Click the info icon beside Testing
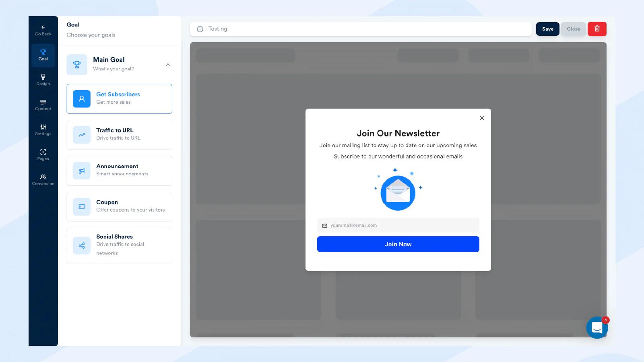 [200, 29]
